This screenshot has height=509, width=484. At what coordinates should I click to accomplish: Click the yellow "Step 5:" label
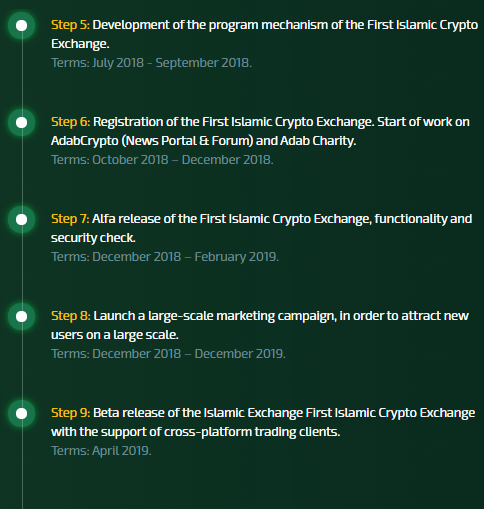coord(70,25)
